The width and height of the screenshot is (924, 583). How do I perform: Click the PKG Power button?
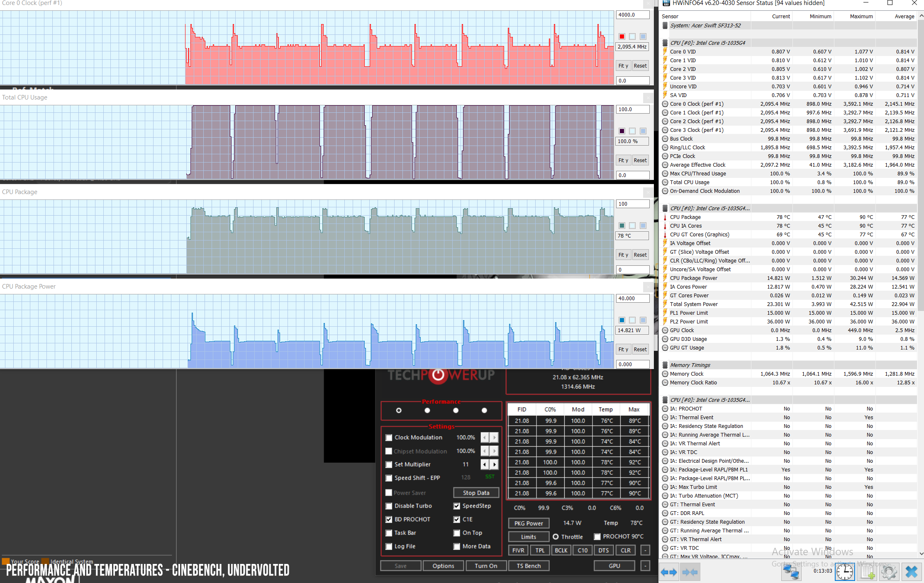pos(529,523)
